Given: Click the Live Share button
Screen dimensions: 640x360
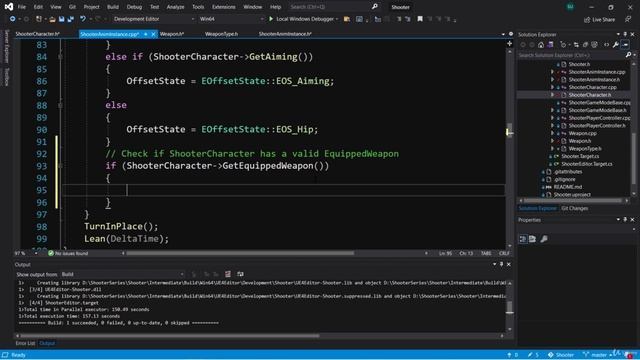Looking at the screenshot, I should point(599,19).
